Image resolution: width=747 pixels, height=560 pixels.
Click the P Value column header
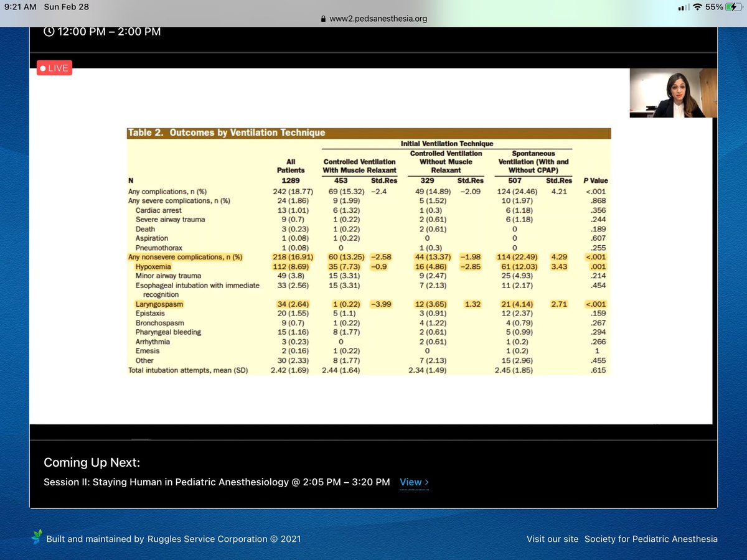pyautogui.click(x=596, y=180)
